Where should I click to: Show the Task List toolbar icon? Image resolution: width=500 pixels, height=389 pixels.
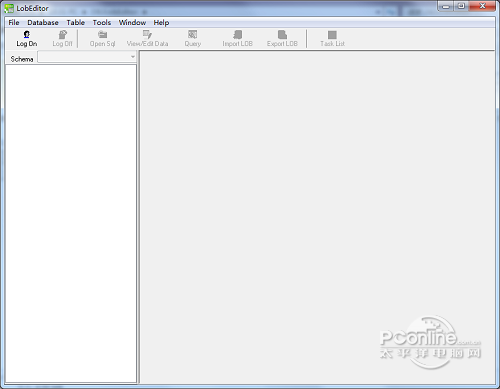coord(332,35)
